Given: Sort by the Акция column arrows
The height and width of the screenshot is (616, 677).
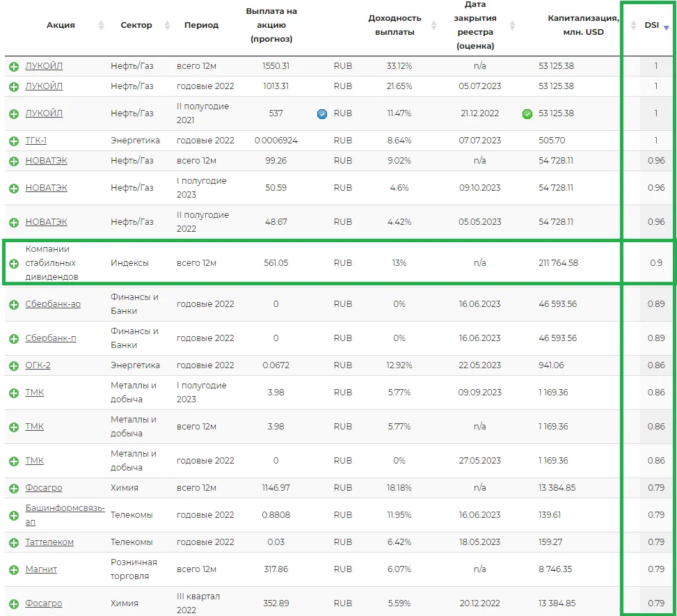Looking at the screenshot, I should coord(101,26).
